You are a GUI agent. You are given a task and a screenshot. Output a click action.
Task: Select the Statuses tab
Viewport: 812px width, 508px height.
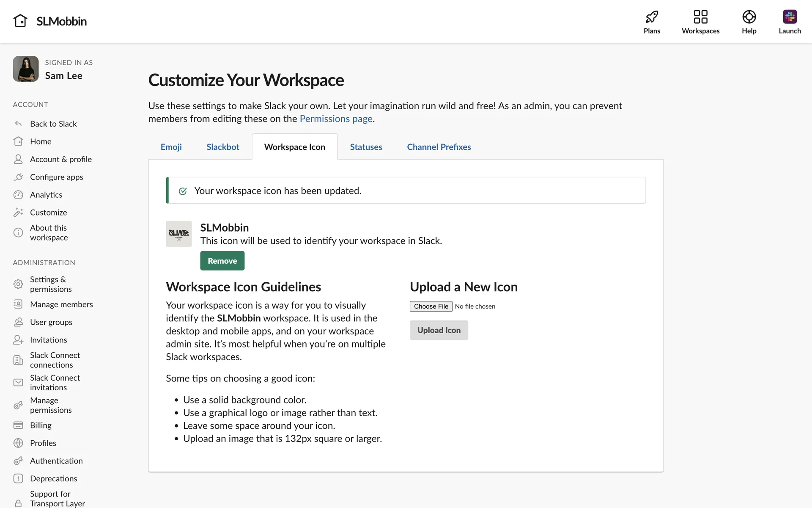coord(366,147)
